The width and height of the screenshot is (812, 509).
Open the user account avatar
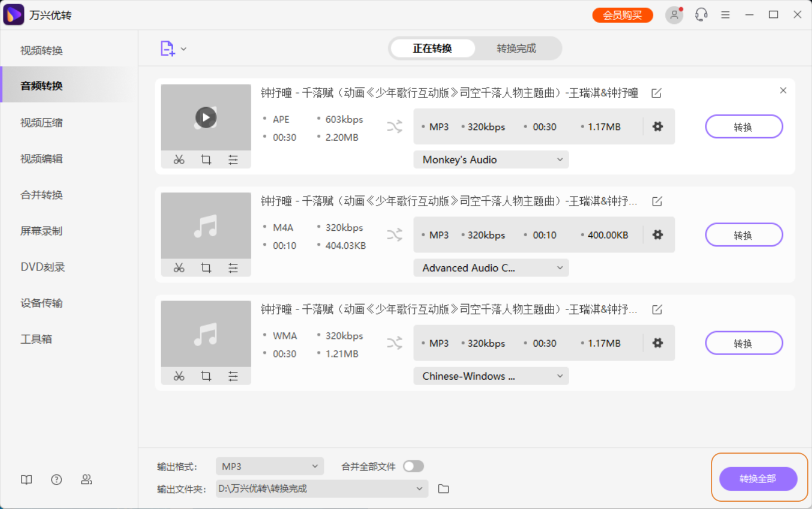pos(674,15)
